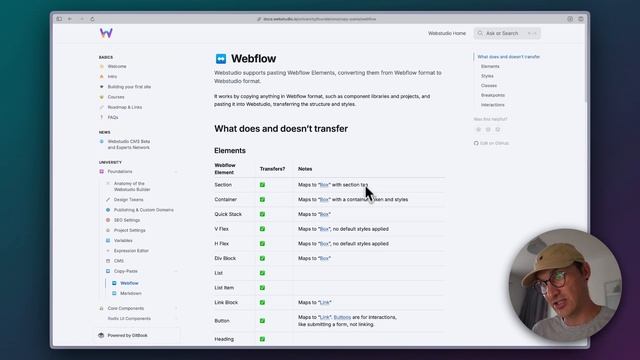Open the Project Settings page
This screenshot has width=640, height=360.
click(x=129, y=230)
